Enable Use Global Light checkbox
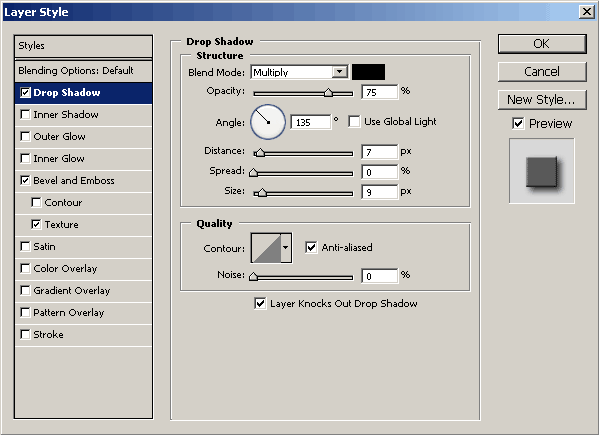599x435 pixels. [x=354, y=122]
